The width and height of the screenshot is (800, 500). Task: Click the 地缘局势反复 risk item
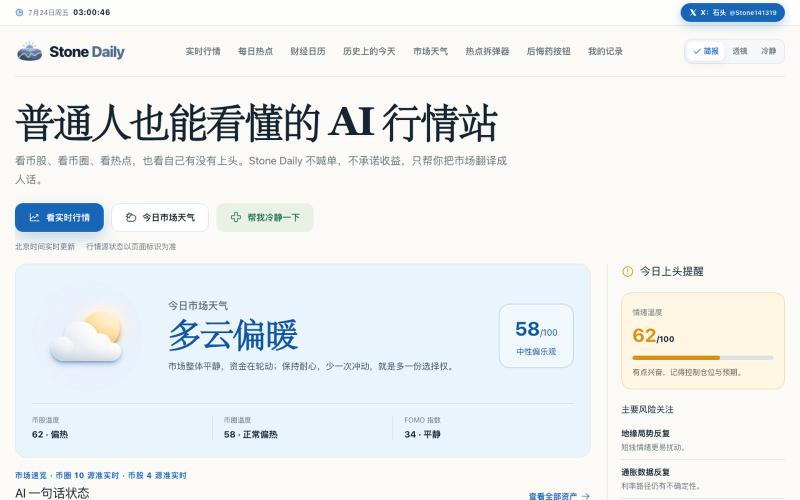[x=703, y=440]
